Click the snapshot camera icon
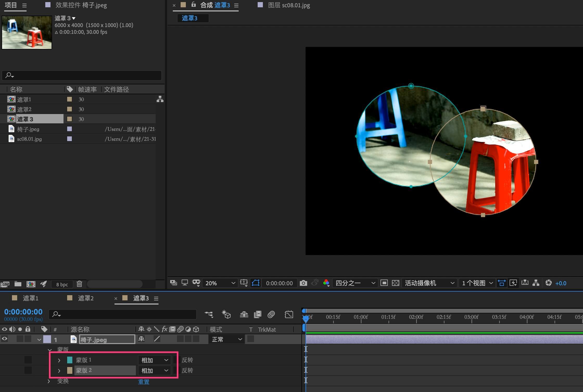Image resolution: width=583 pixels, height=392 pixels. click(x=303, y=283)
